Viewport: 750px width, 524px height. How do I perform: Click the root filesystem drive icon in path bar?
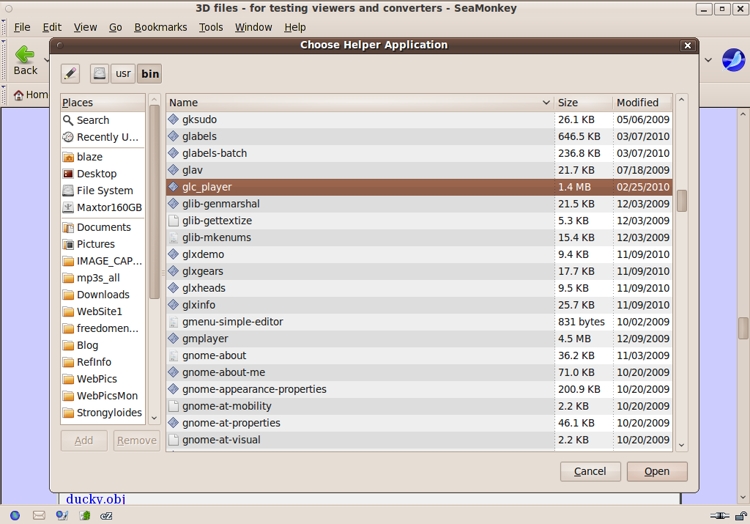(x=99, y=74)
